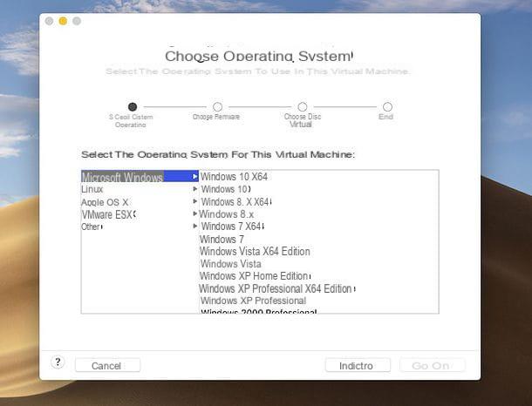532x406 pixels.
Task: Expand the Apple OS X arrow
Action: click(194, 201)
